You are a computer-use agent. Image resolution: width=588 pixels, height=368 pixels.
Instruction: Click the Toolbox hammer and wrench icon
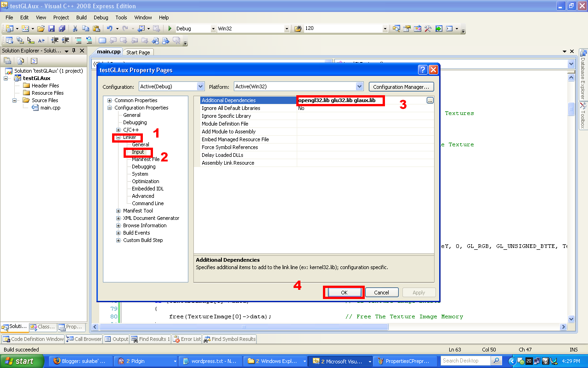[428, 29]
